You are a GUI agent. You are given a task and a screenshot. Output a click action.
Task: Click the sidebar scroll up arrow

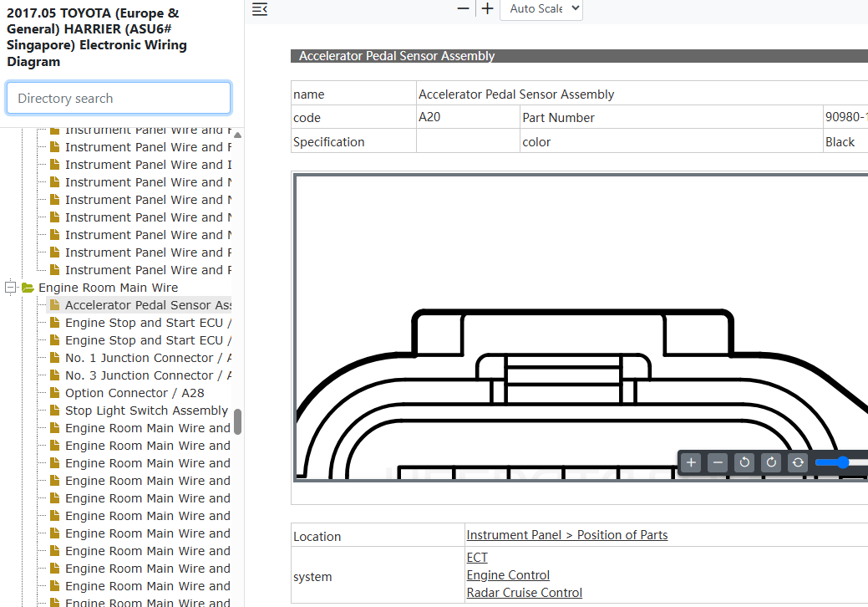coord(237,135)
